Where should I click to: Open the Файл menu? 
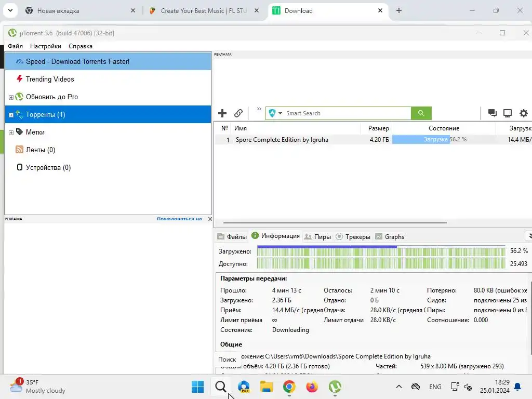pos(15,46)
